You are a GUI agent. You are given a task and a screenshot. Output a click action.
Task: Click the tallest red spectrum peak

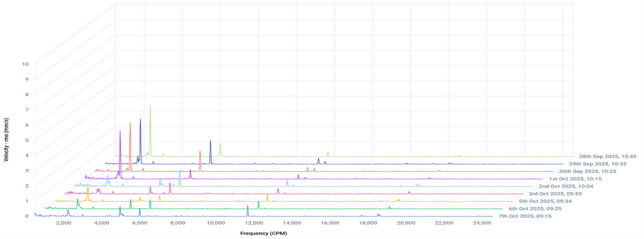click(x=130, y=124)
